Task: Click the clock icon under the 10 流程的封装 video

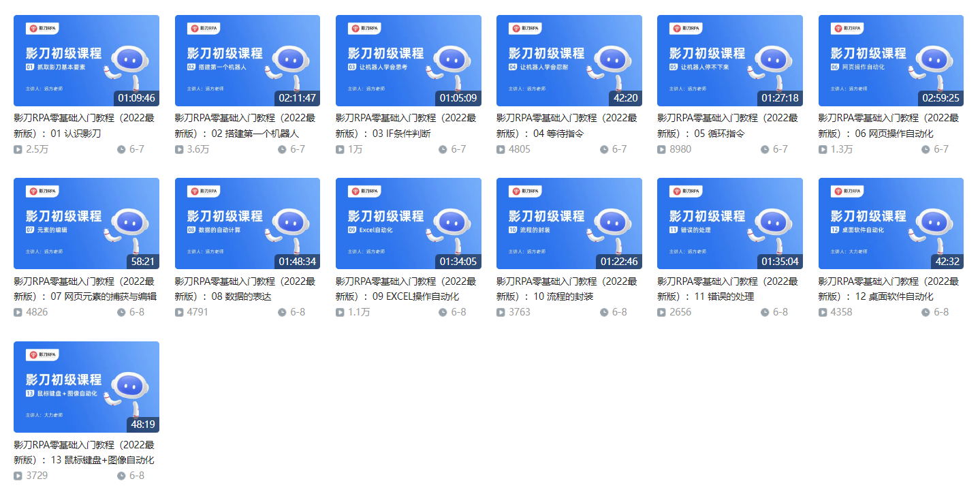Action: pyautogui.click(x=604, y=312)
